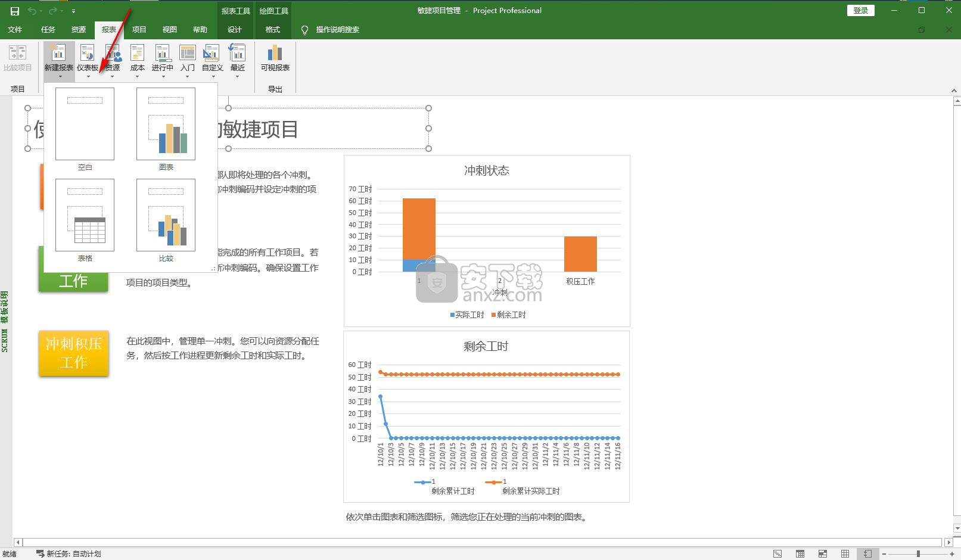Click the Redo arrow in quick access toolbar
Screen dimensions: 961x560
click(52, 11)
